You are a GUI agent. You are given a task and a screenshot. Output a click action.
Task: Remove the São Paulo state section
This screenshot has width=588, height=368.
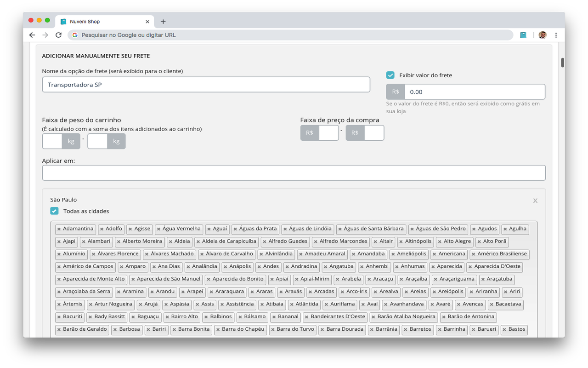point(535,201)
